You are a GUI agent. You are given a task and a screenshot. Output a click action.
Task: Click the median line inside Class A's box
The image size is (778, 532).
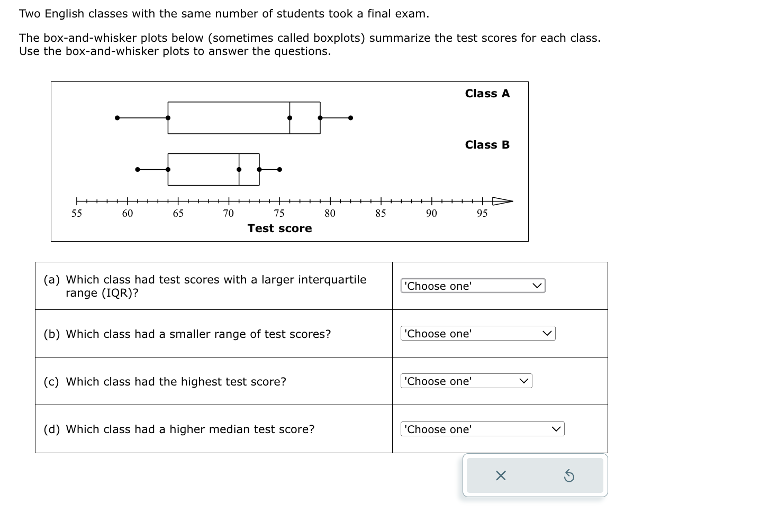point(289,117)
